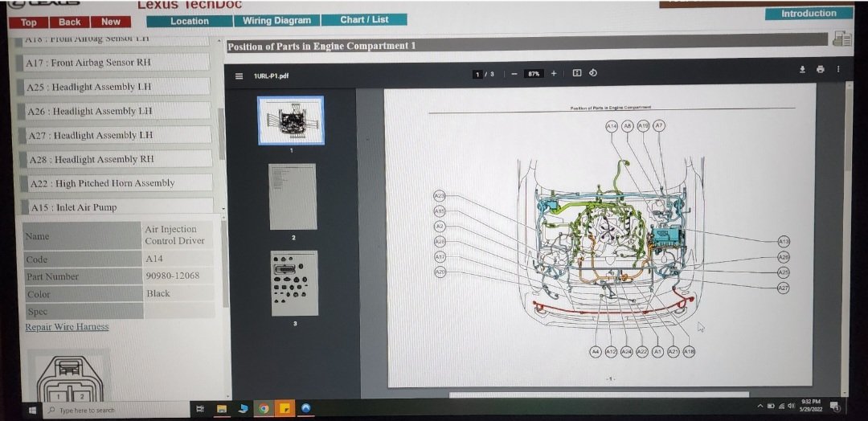Click the fit to page icon
Viewport: 868px width, 421px height.
577,72
